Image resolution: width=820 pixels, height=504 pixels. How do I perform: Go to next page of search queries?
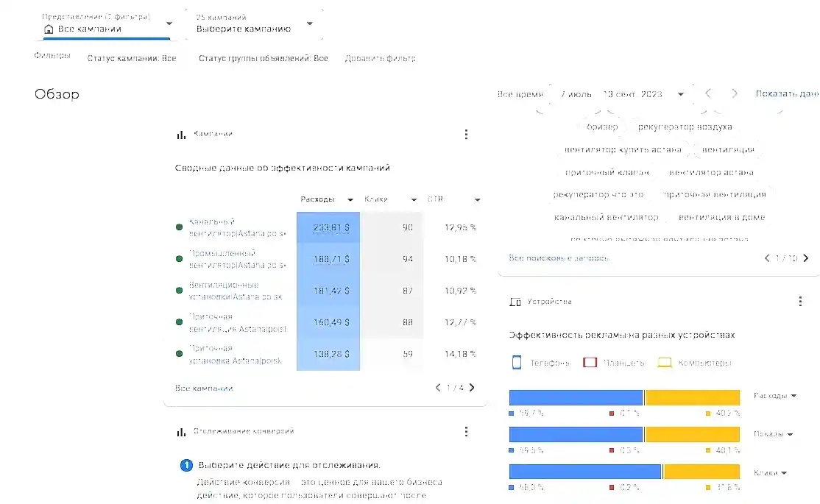[x=805, y=258]
